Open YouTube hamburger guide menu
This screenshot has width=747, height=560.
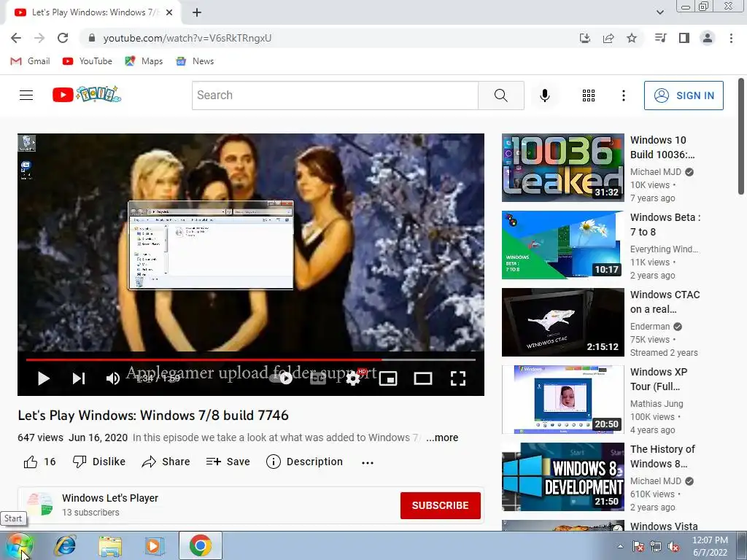click(x=26, y=96)
